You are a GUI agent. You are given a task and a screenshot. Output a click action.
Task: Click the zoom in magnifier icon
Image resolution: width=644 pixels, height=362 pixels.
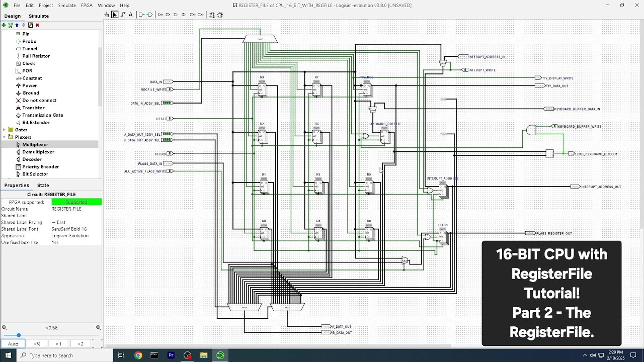pos(98,327)
